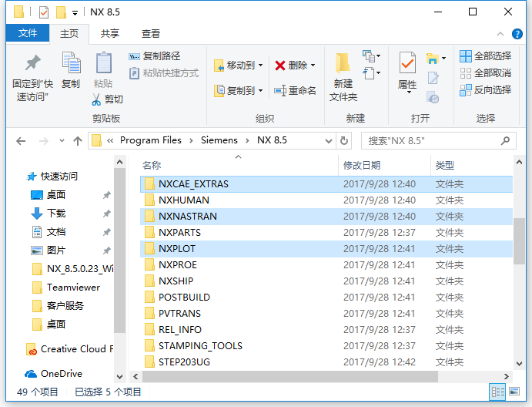Switch to the Home (主页) tab
Viewport: 532px width, 407px height.
(69, 34)
